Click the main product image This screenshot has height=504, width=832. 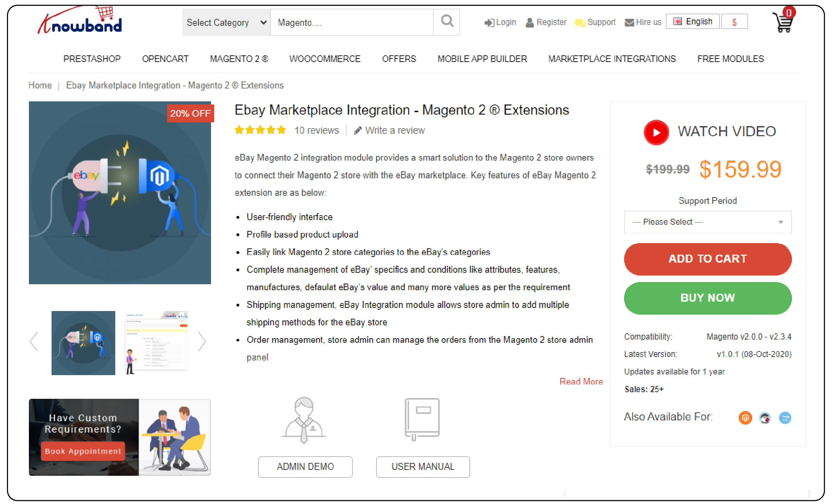coord(120,193)
